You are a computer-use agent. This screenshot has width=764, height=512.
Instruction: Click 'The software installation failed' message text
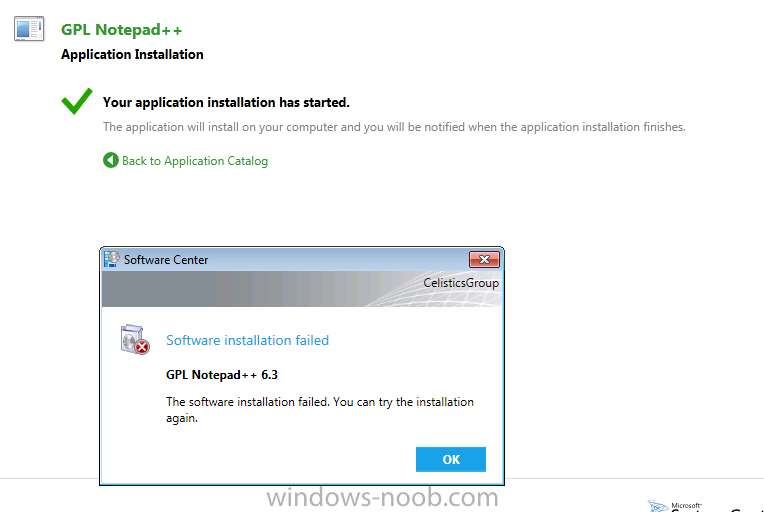[320, 410]
